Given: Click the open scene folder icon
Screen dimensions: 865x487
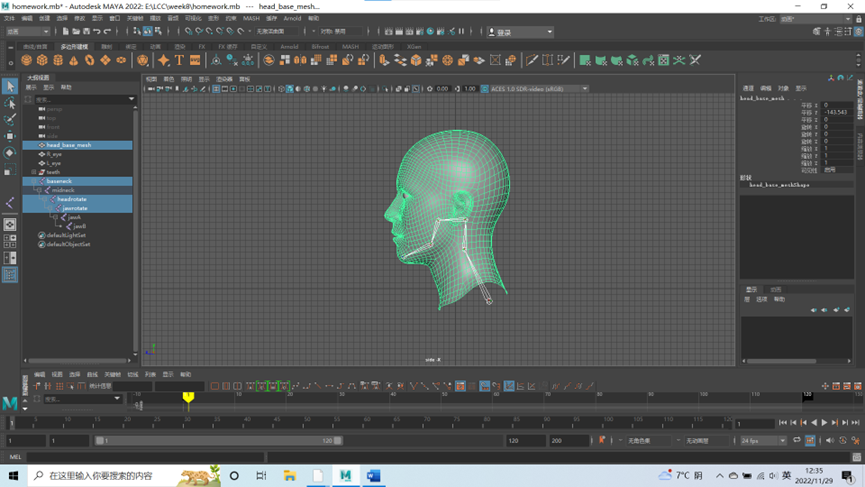Looking at the screenshot, I should point(76,31).
